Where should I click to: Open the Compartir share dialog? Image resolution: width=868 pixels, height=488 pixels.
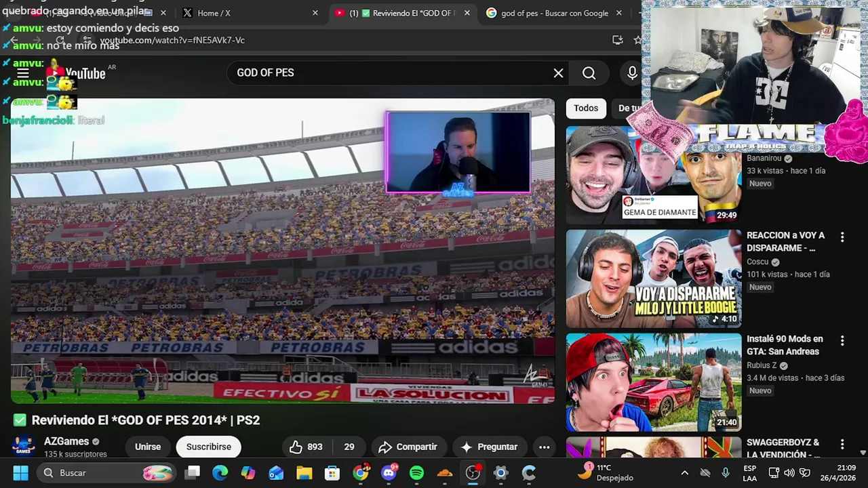pyautogui.click(x=408, y=447)
